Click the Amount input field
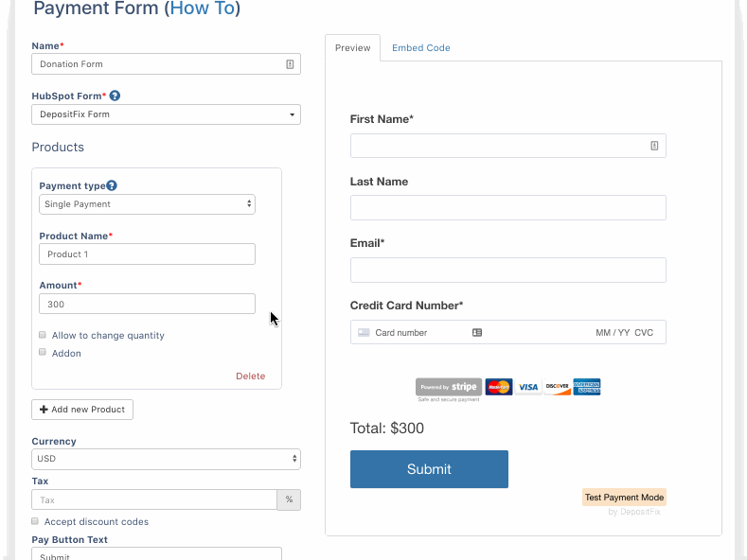The image size is (747, 560). coord(147,304)
